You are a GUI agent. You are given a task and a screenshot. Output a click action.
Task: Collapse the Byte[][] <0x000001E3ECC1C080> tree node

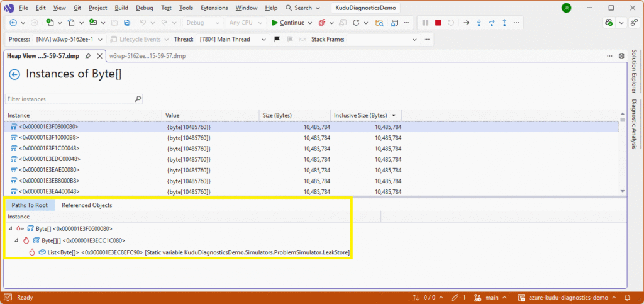[17, 240]
